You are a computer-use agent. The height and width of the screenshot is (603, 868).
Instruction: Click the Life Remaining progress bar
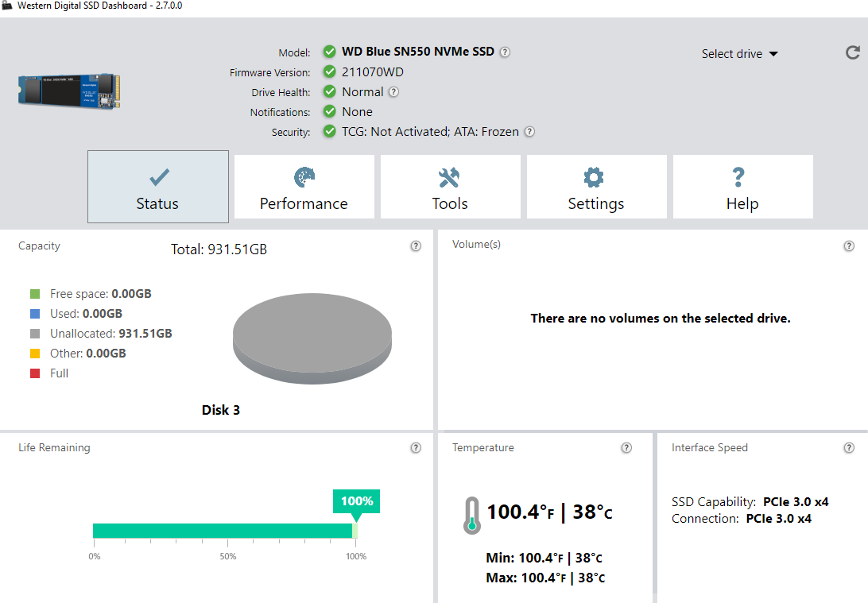pyautogui.click(x=225, y=531)
